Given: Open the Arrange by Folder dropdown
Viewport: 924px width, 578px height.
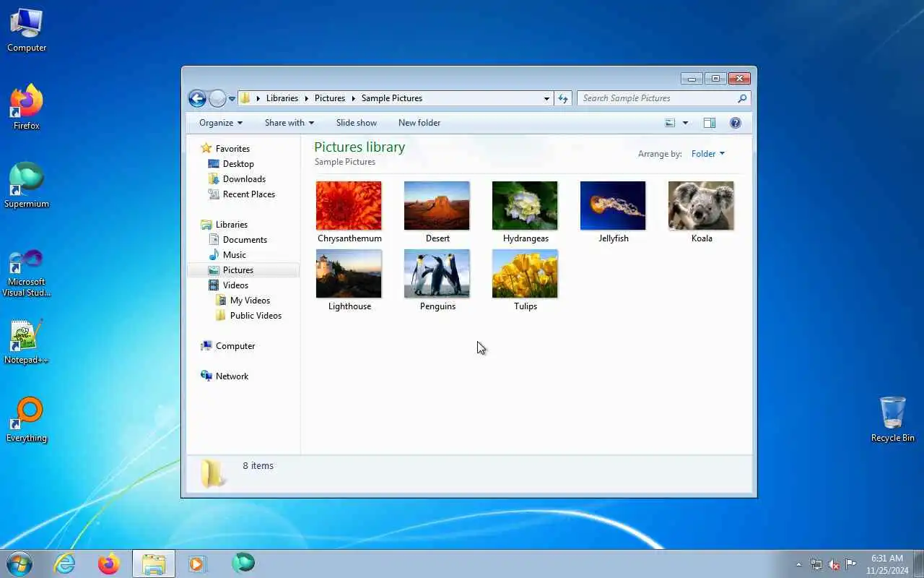Looking at the screenshot, I should [x=707, y=154].
